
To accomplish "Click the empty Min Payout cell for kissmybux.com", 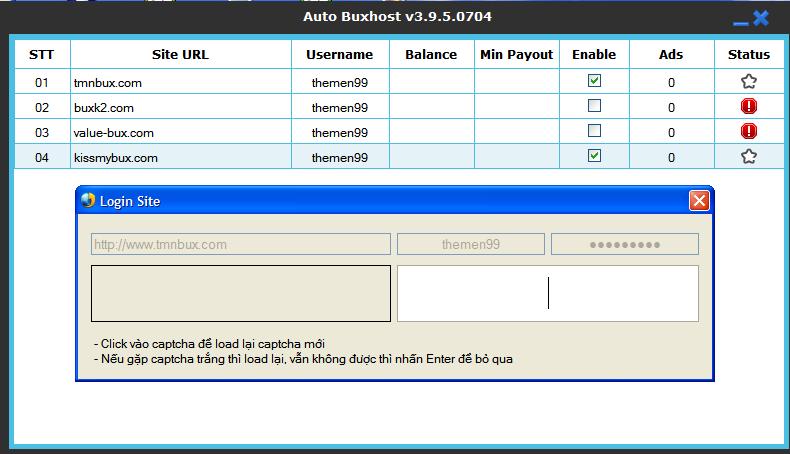I will coord(516,157).
